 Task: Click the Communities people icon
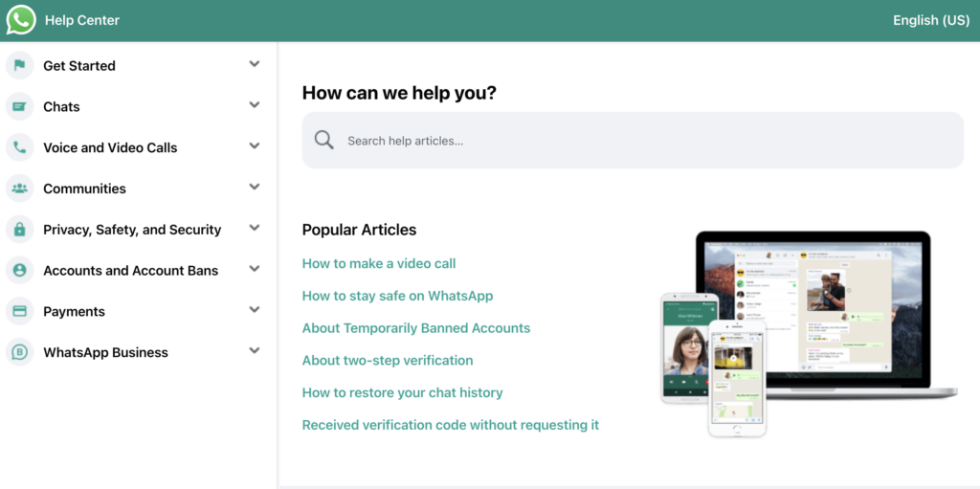pyautogui.click(x=19, y=189)
